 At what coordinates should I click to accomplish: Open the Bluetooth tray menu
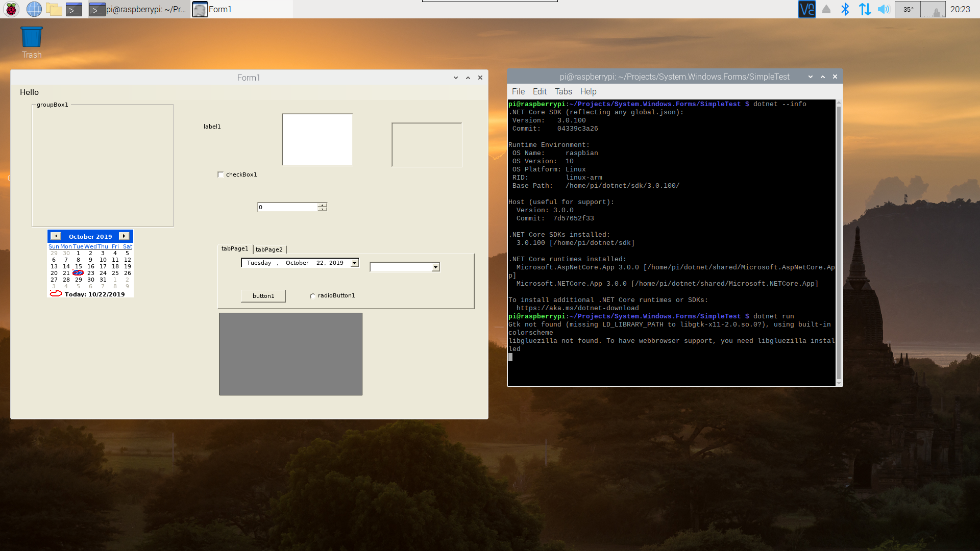pyautogui.click(x=845, y=9)
